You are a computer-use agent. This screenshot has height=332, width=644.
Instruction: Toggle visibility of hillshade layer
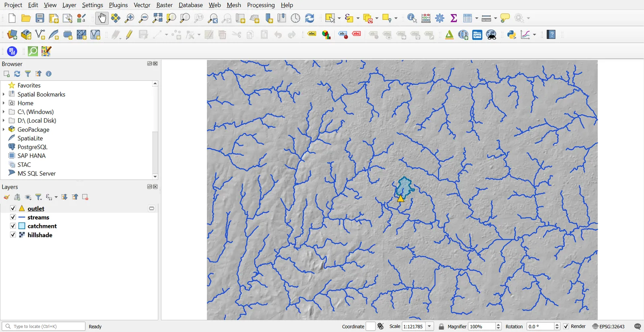[x=13, y=235]
